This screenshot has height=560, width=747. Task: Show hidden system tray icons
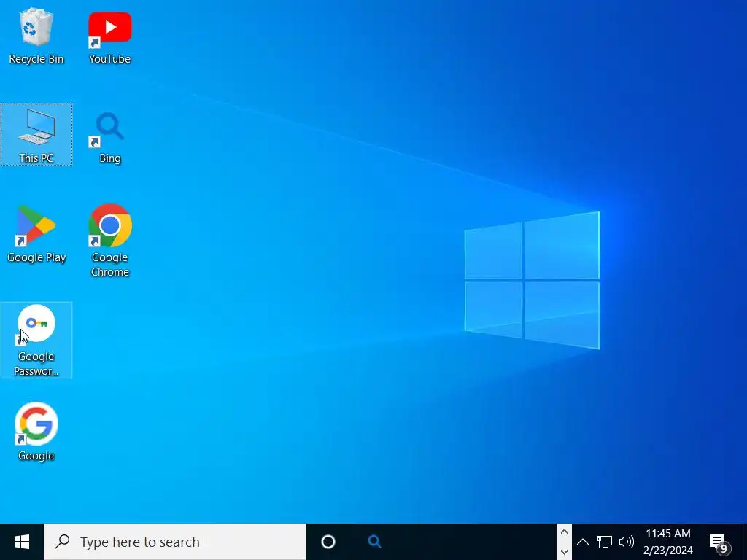click(x=582, y=542)
